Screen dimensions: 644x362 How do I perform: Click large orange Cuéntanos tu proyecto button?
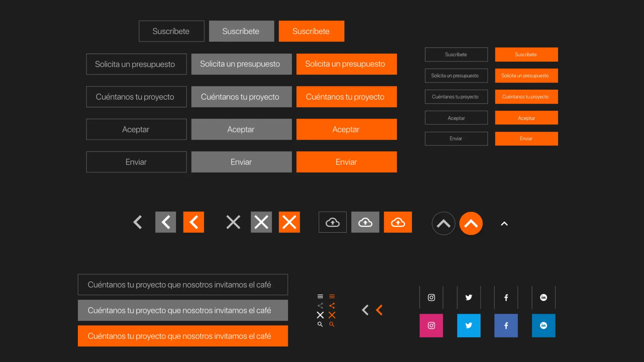(346, 97)
